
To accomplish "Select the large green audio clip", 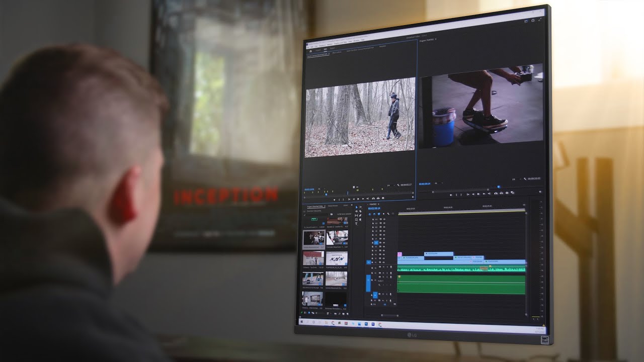I will coord(461,284).
